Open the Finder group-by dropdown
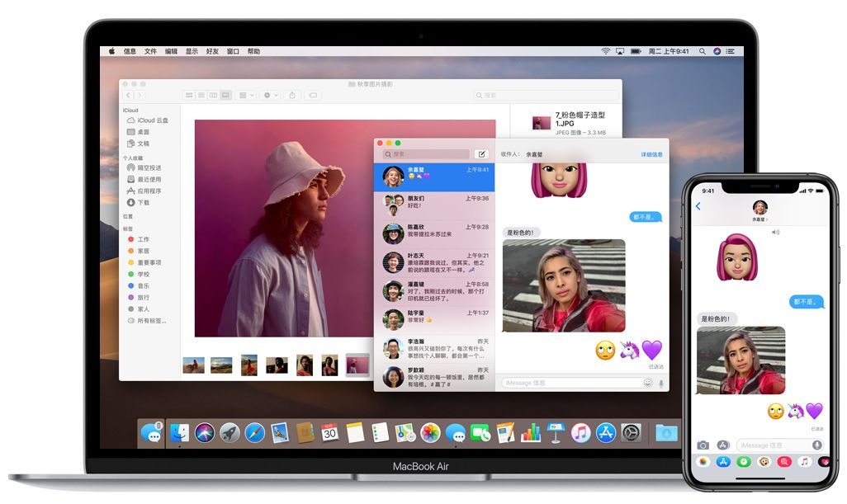The height and width of the screenshot is (504, 847). (247, 96)
